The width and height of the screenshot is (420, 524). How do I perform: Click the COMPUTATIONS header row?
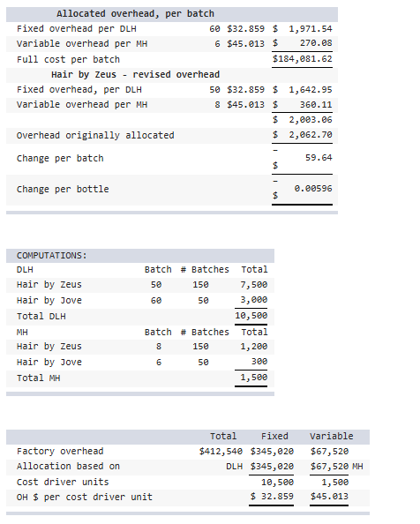pyautogui.click(x=140, y=256)
